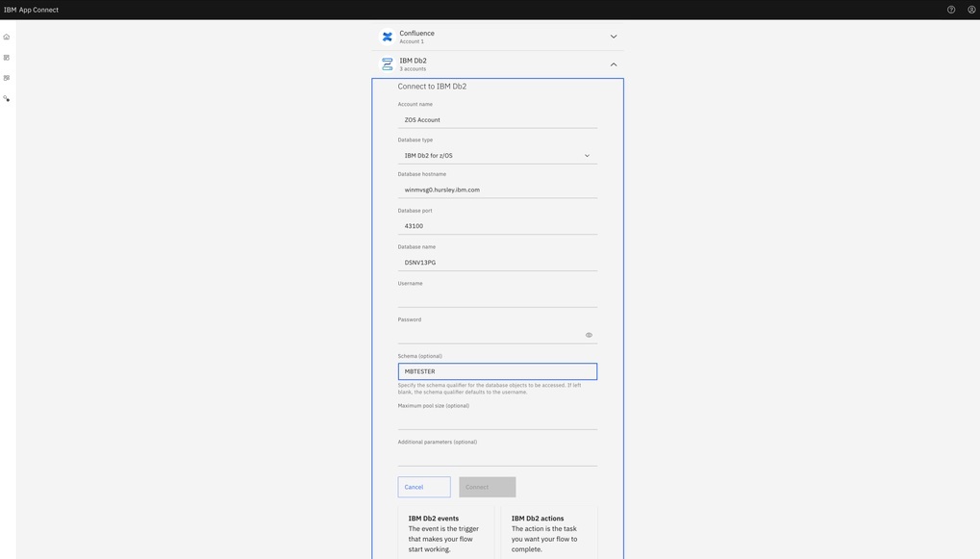Click the Catalog icon in the sidebar

[5, 75]
